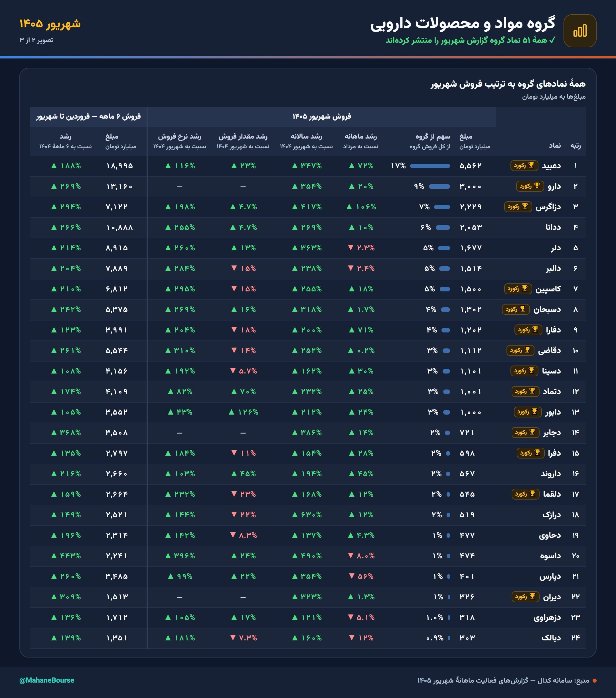Click the record badge next to دلقما
Viewport: 616px width, 698px height.
coord(526,494)
